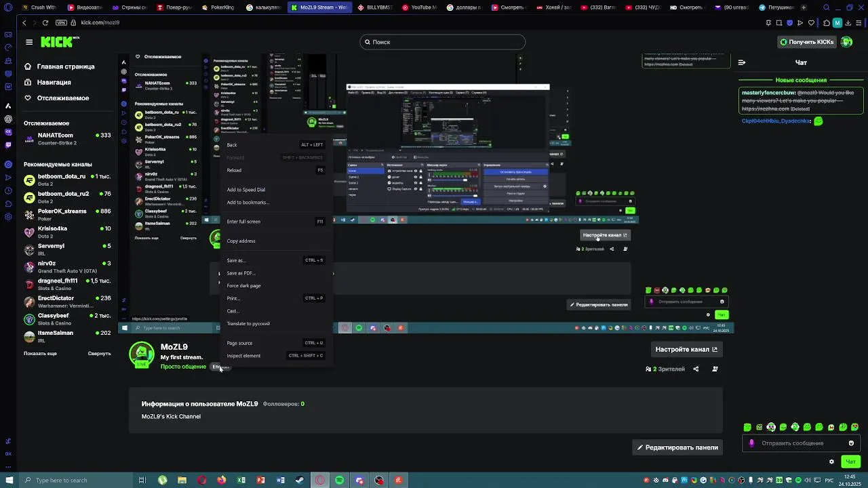
Task: Open OBS Studio from the Windows taskbar
Action: [x=379, y=480]
